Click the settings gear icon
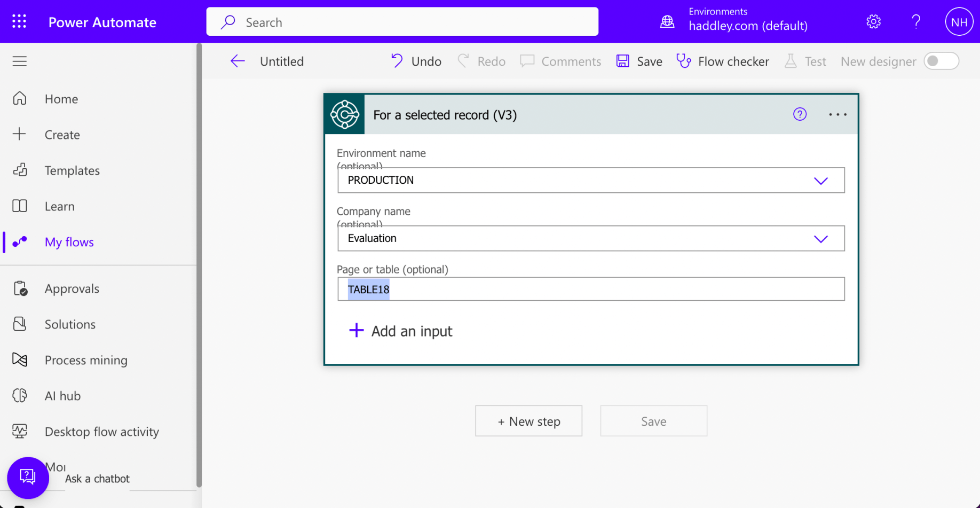The image size is (980, 508). [x=873, y=22]
